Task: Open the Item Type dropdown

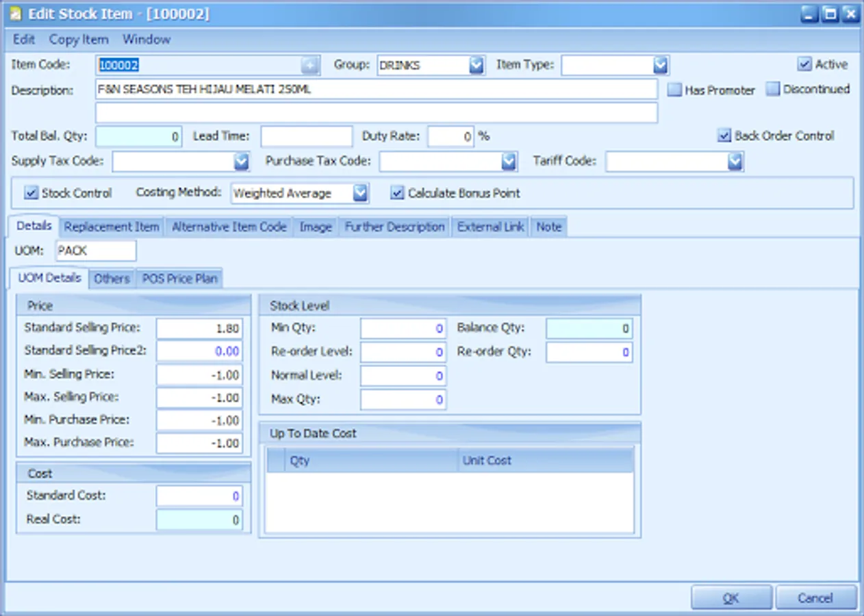Action: (x=660, y=65)
